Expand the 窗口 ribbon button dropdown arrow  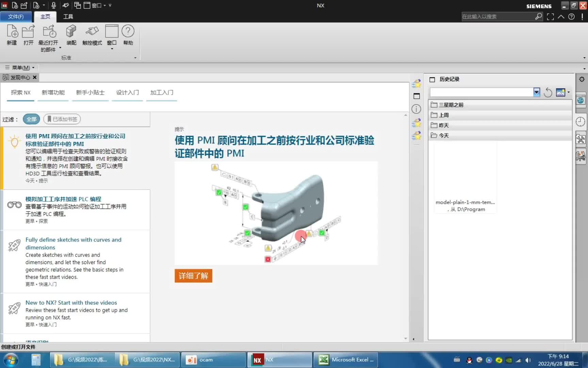coord(112,49)
